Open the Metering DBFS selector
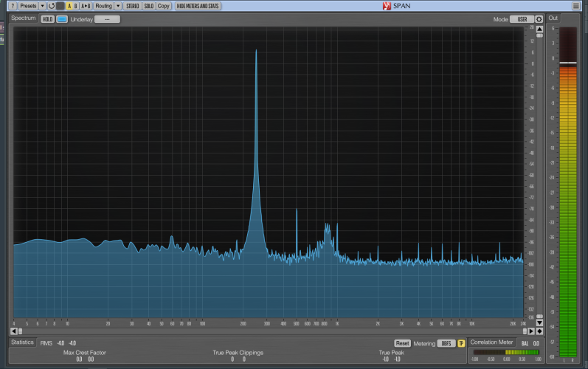The image size is (588, 369). (x=446, y=343)
